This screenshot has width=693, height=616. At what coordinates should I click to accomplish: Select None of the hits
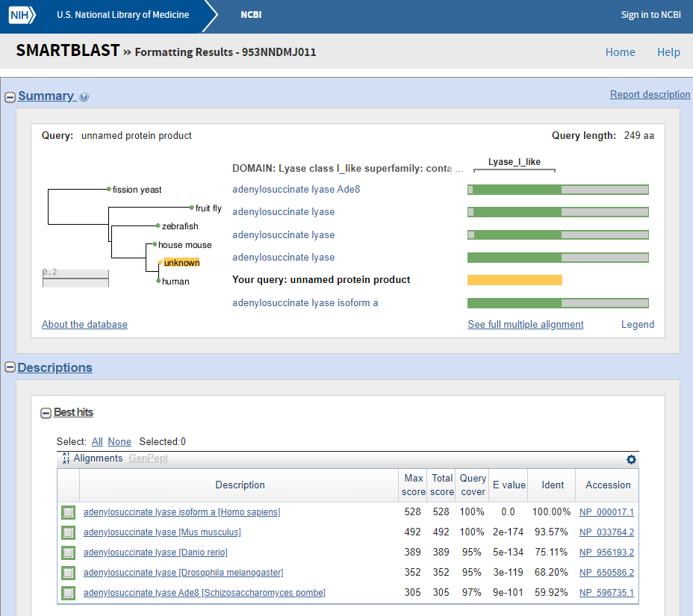(119, 441)
